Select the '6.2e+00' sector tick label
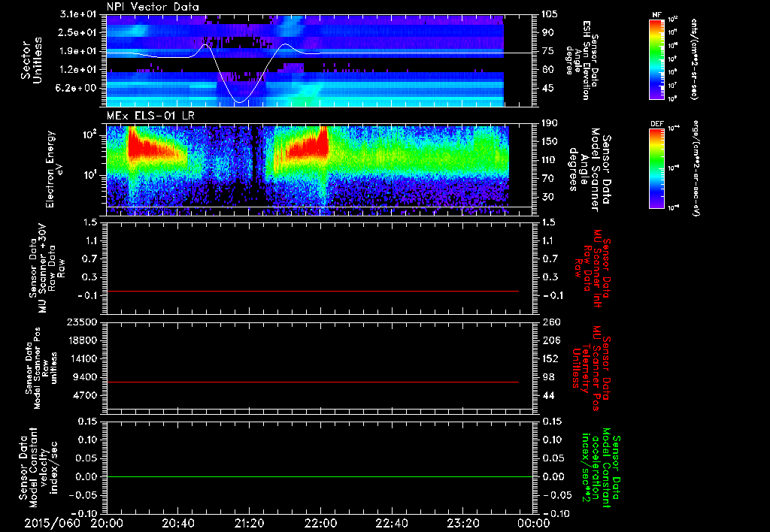The width and height of the screenshot is (770, 532). tap(77, 88)
